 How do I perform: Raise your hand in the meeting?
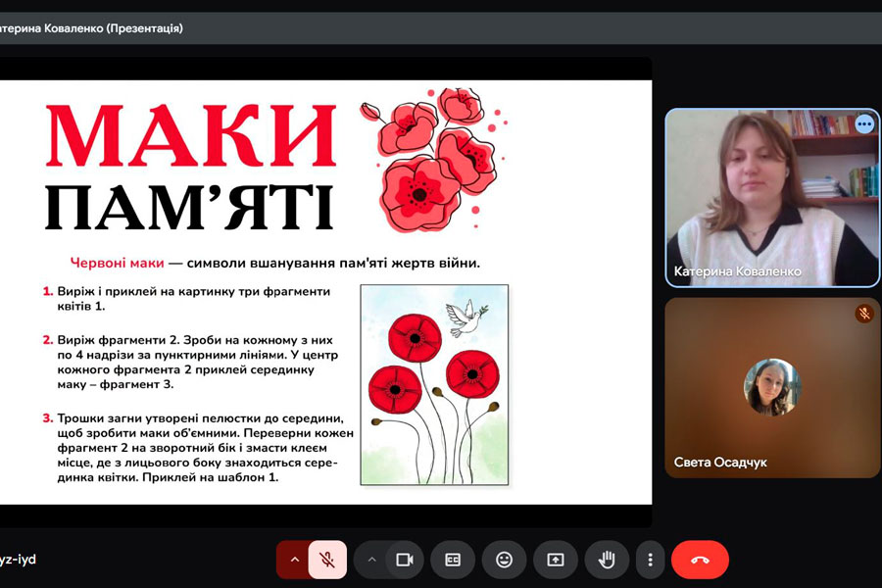[x=607, y=560]
